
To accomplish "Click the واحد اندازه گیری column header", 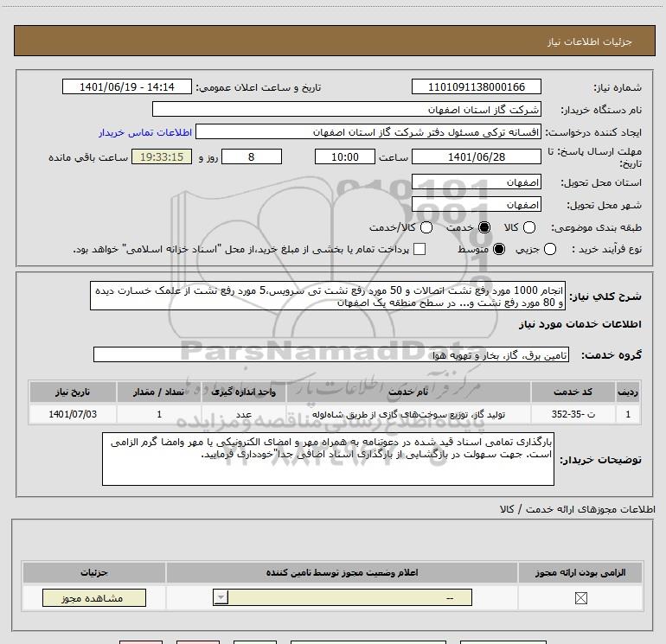I will (x=244, y=392).
